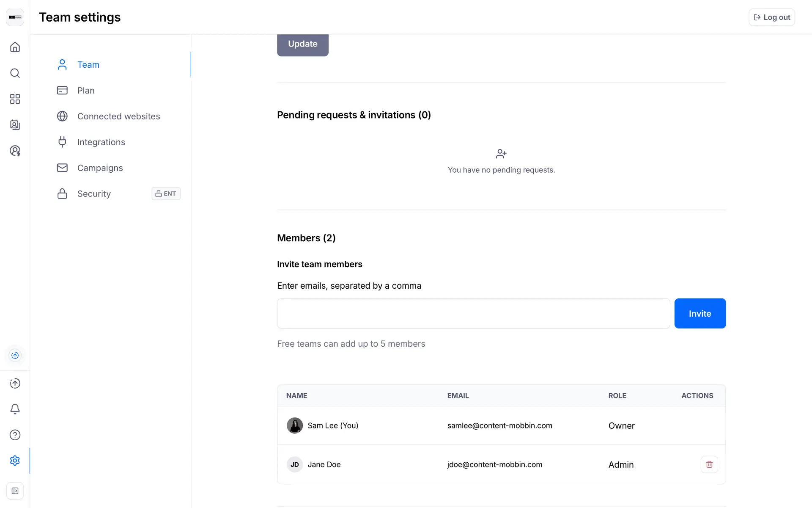Click the search magnifier icon
Screen dimensions: 812x508
(x=15, y=73)
